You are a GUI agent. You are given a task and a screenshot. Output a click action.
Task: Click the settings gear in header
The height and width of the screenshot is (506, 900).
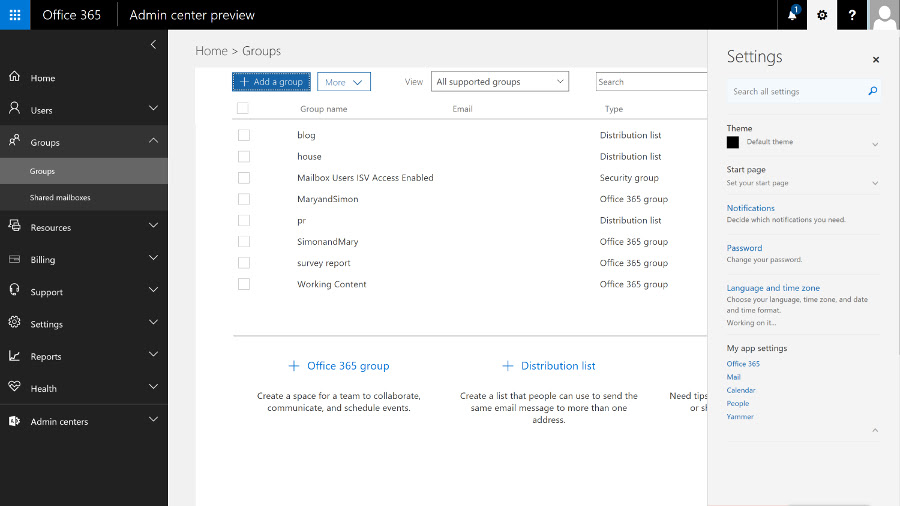tap(822, 15)
